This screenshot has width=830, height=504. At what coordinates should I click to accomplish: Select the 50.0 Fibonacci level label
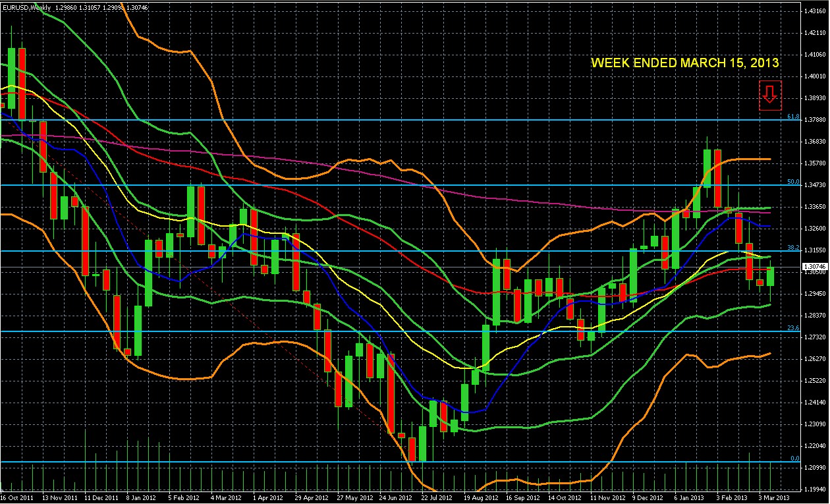pyautogui.click(x=793, y=182)
